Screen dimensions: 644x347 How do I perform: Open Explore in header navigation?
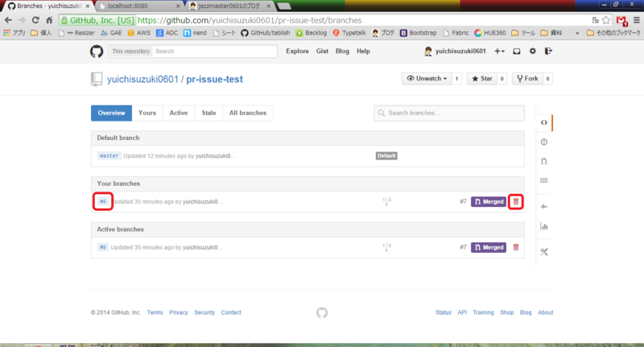tap(297, 52)
